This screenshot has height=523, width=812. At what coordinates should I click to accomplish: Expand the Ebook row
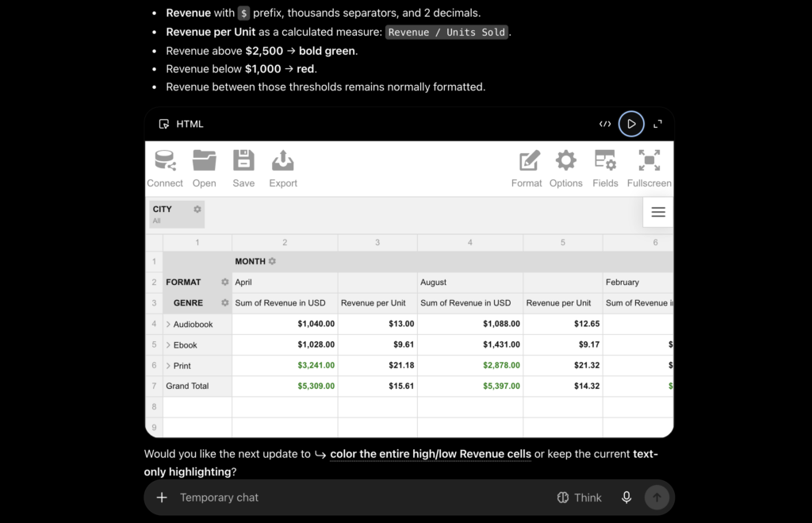[168, 344]
